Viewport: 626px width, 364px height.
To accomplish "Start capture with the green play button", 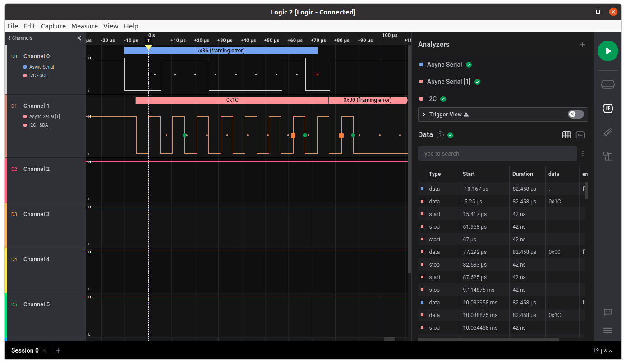I will [x=608, y=51].
